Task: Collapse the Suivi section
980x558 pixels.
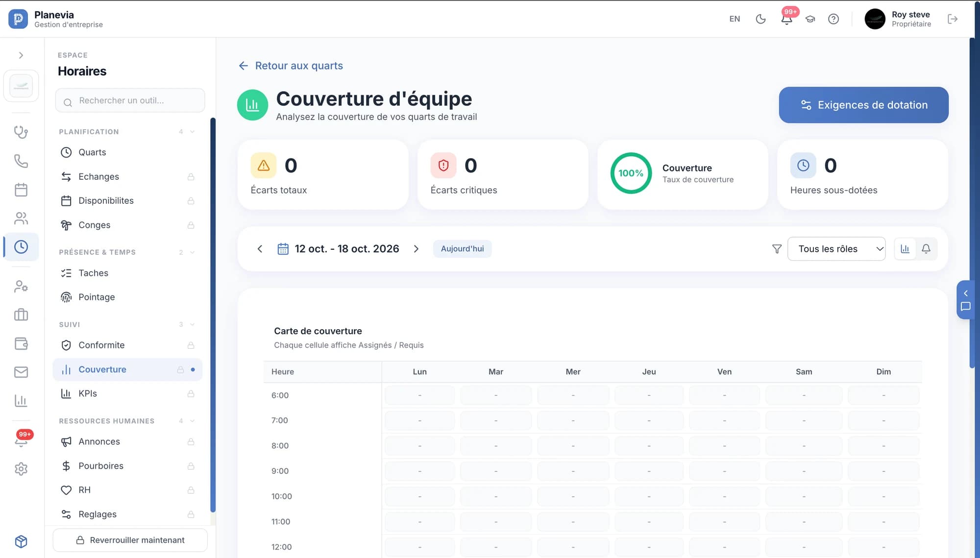Action: click(x=192, y=324)
